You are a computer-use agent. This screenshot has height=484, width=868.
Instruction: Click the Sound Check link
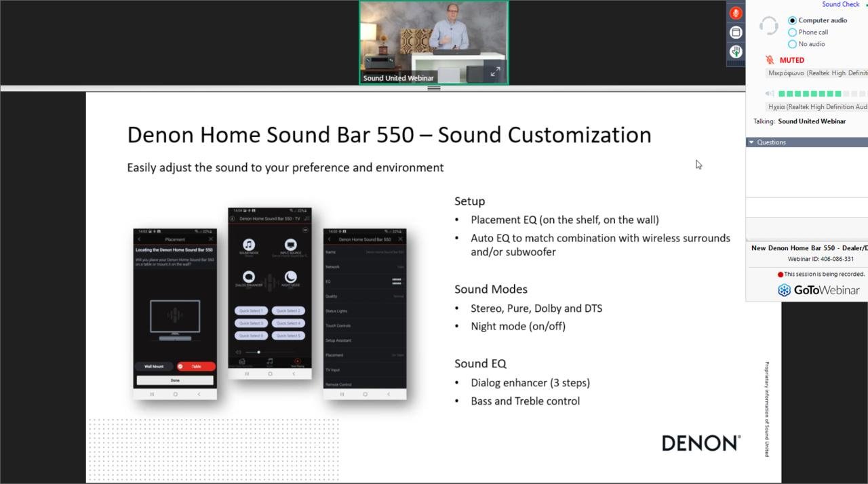click(x=840, y=4)
